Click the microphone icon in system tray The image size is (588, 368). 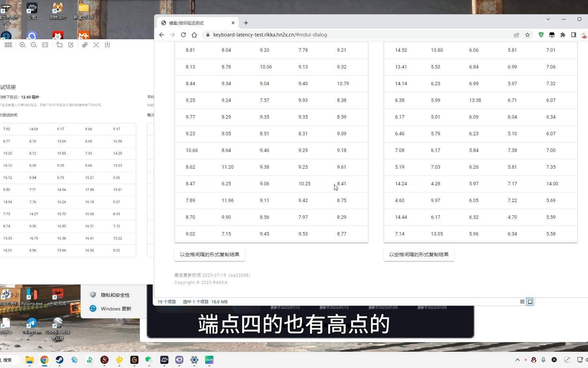pyautogui.click(x=543, y=360)
